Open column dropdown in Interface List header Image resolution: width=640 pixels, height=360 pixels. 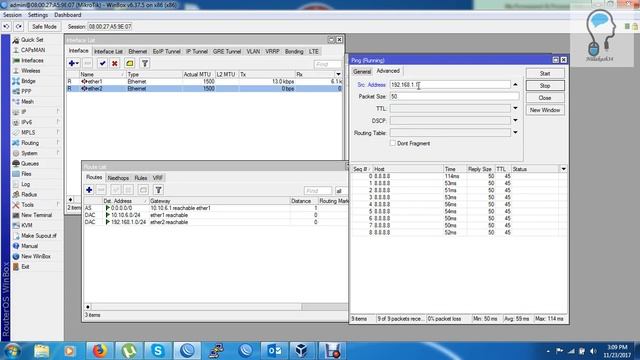(x=338, y=74)
